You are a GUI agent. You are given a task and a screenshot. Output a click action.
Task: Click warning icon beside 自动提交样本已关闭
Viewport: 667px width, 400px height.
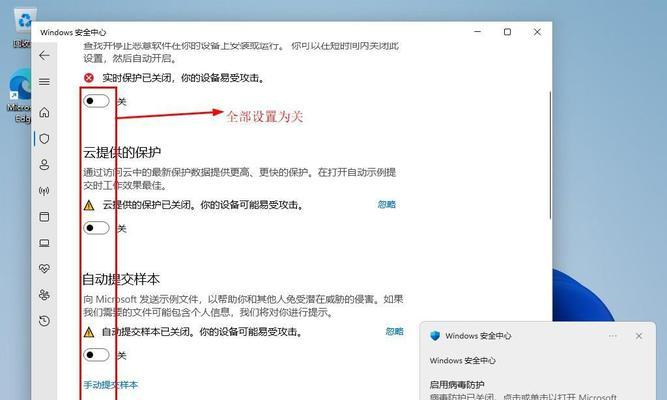(88, 332)
